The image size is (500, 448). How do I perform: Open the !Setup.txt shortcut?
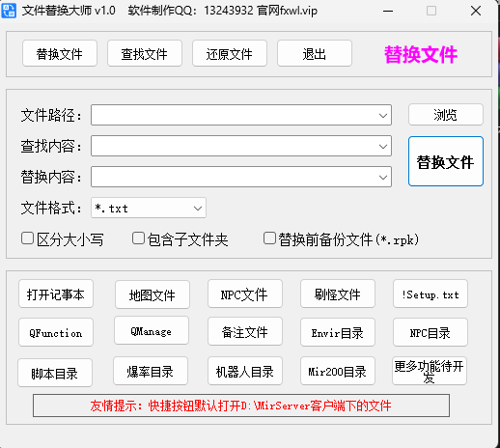pyautogui.click(x=431, y=294)
